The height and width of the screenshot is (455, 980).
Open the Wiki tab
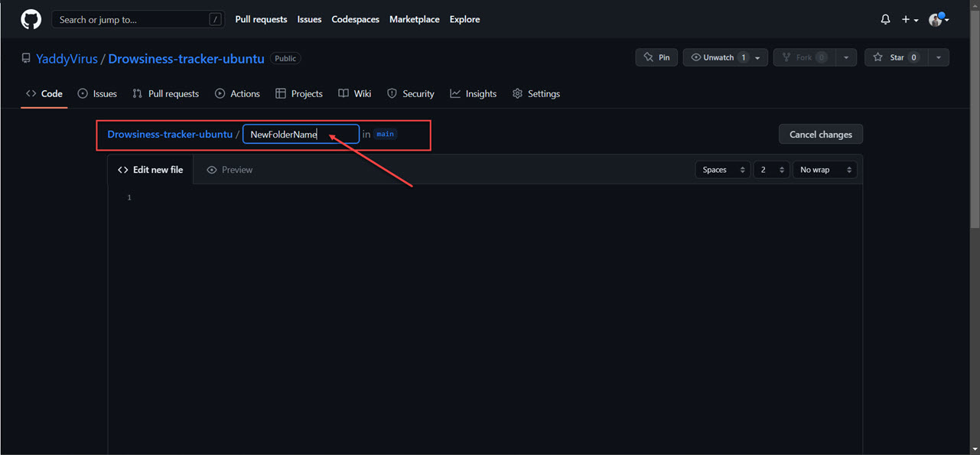click(x=355, y=93)
